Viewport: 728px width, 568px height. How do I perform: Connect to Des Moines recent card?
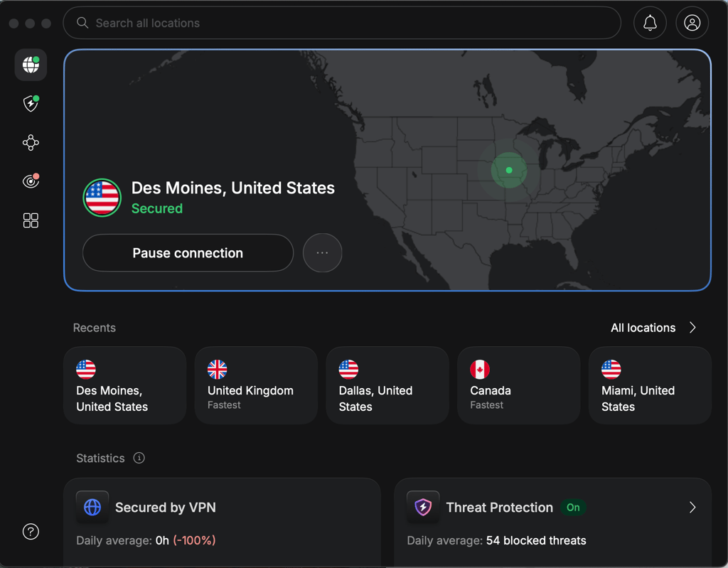[125, 385]
